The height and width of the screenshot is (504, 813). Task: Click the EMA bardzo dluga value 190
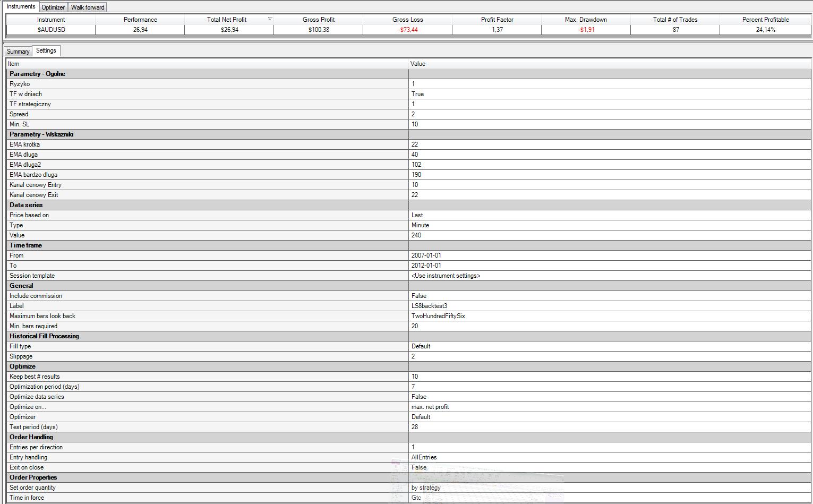click(x=416, y=175)
